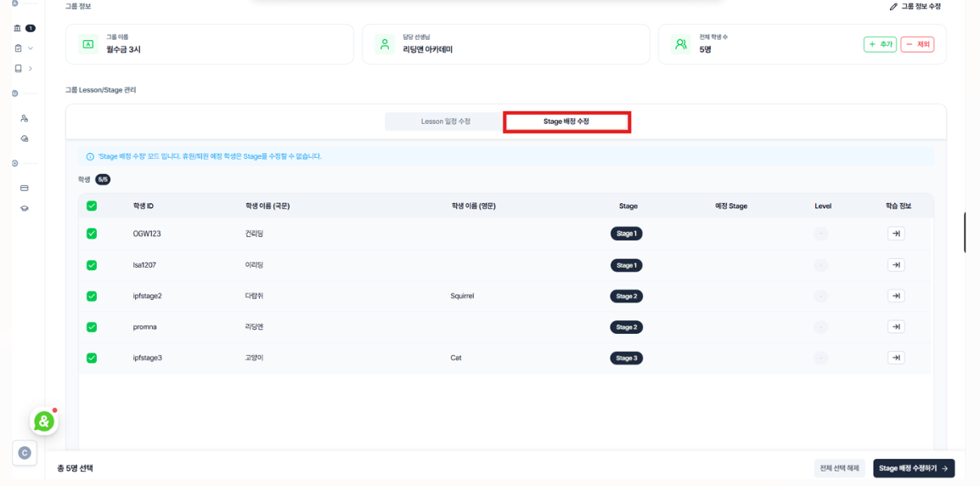Click the teacher name 리딩앤 아카데미
Screen dimensions: 980x486
click(427, 48)
